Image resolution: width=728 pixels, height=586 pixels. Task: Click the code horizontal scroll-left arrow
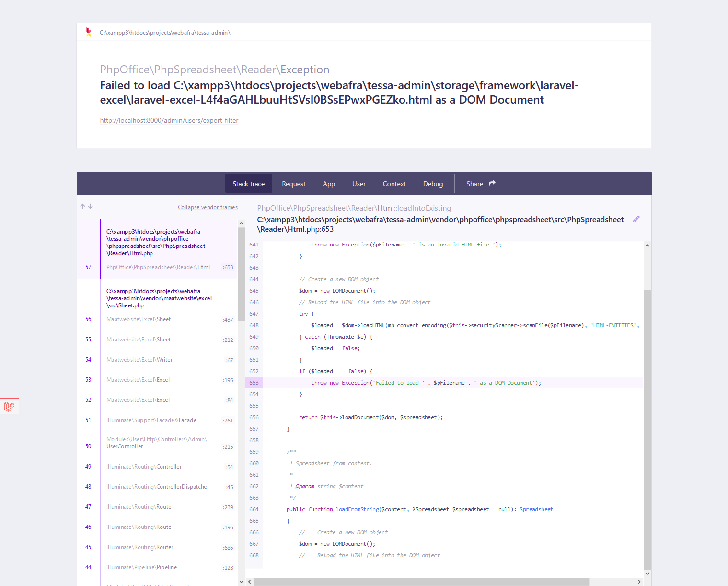tap(249, 582)
